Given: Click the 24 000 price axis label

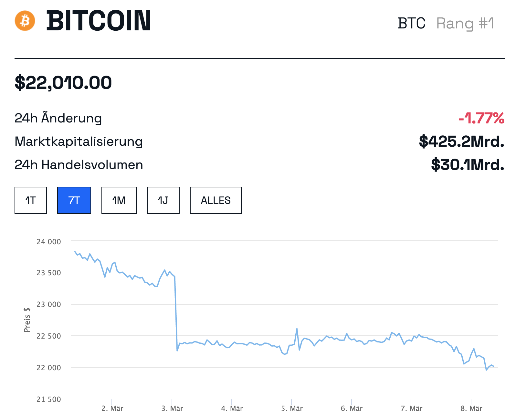Looking at the screenshot, I should 48,242.
